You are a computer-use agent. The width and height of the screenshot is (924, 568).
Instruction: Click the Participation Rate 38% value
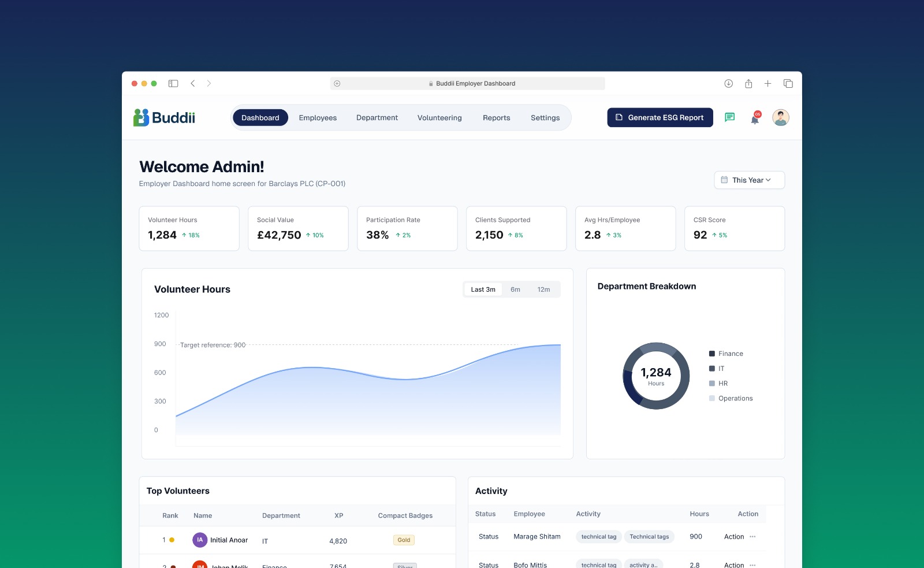(378, 235)
